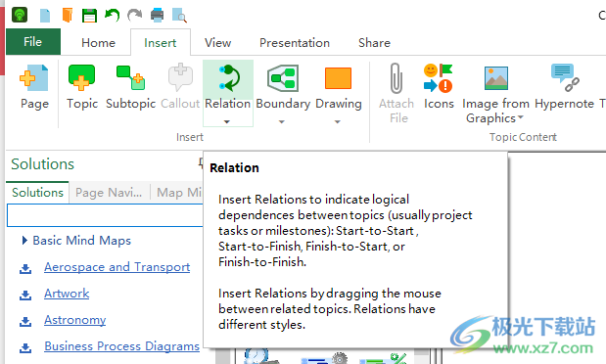Viewport: 606px width, 364px height.
Task: Click the Solutions search input field
Action: point(105,215)
